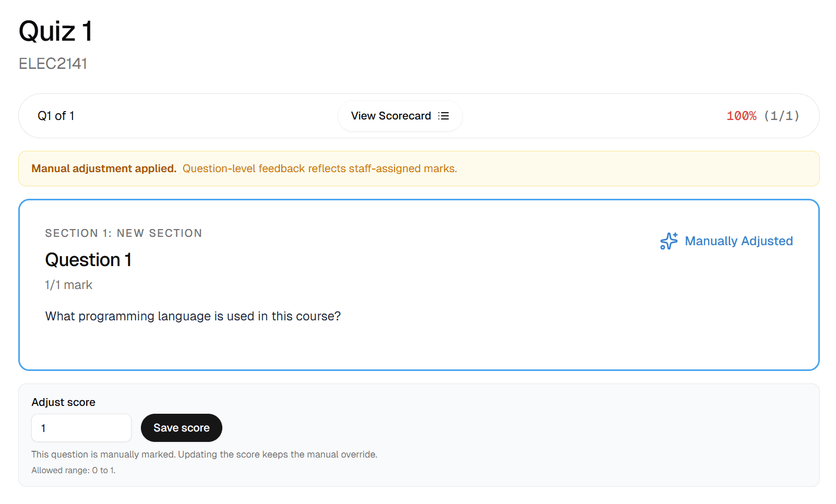Select the score value 1 in the box

pos(44,428)
